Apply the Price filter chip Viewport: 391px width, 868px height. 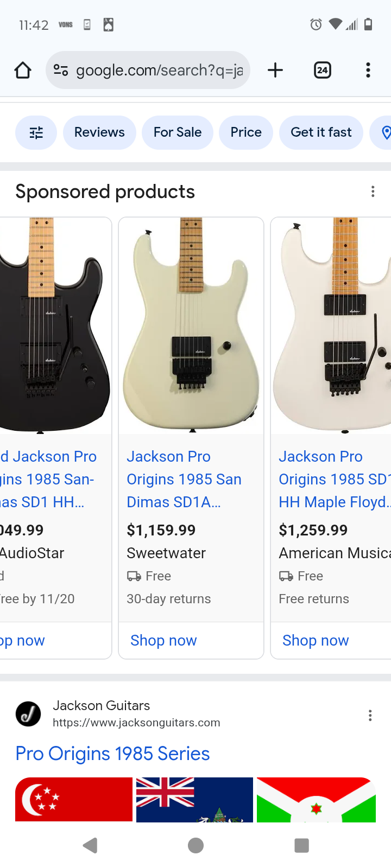point(246,132)
